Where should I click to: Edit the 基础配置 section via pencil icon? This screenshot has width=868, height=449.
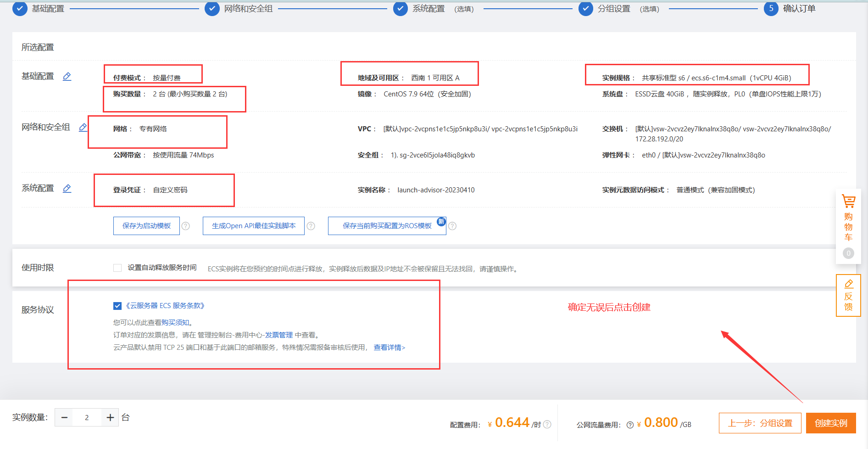click(x=67, y=77)
